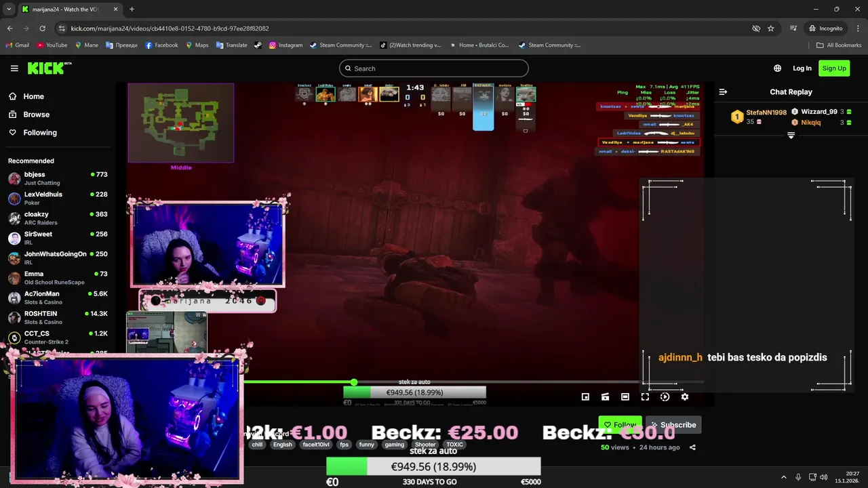Click in the Search field

click(434, 68)
